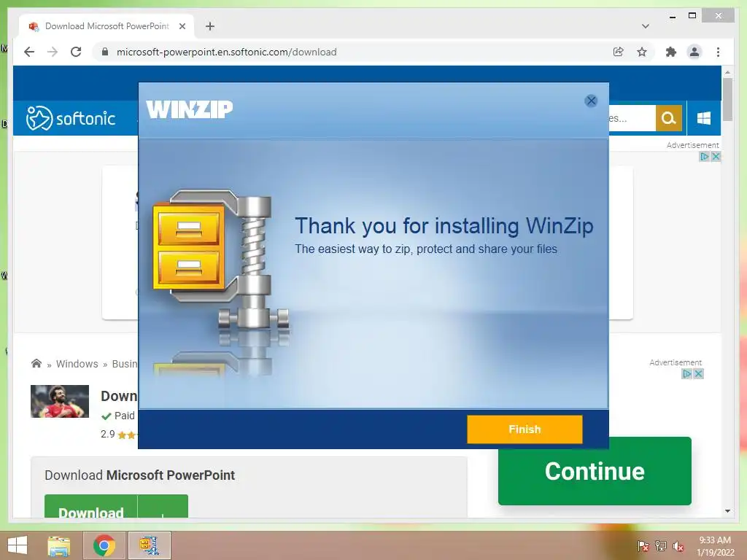Open Chrome three-dot menu
Image resolution: width=747 pixels, height=560 pixels.
(718, 52)
